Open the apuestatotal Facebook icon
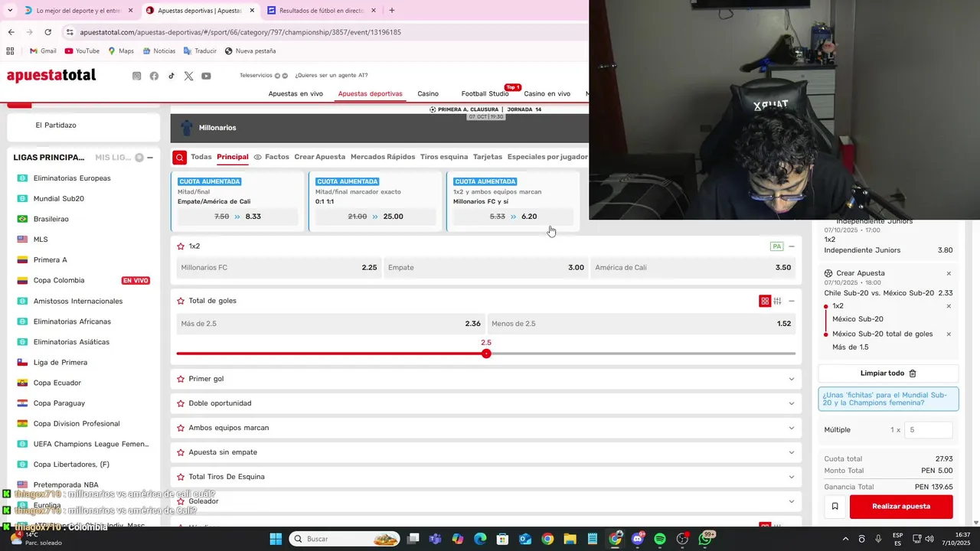 [x=154, y=76]
